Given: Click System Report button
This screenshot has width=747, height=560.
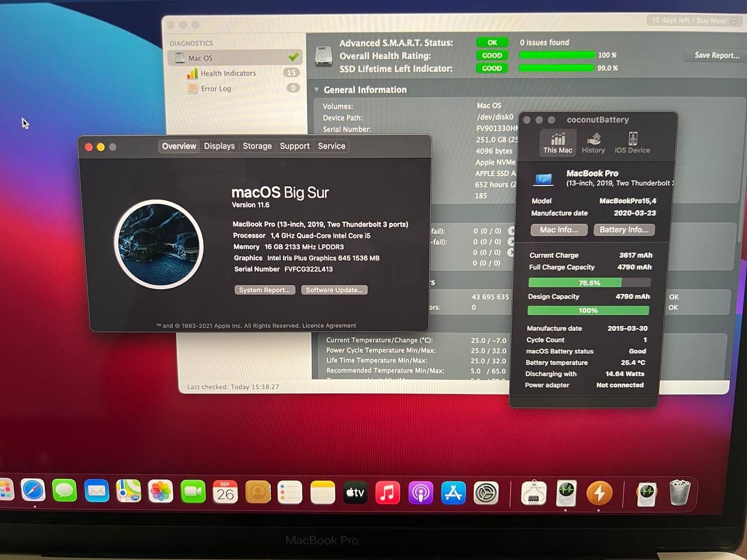Looking at the screenshot, I should (x=264, y=290).
